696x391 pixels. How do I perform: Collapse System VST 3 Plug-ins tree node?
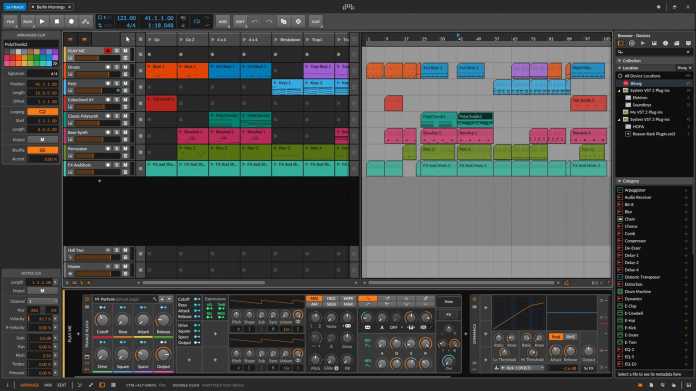[620, 119]
